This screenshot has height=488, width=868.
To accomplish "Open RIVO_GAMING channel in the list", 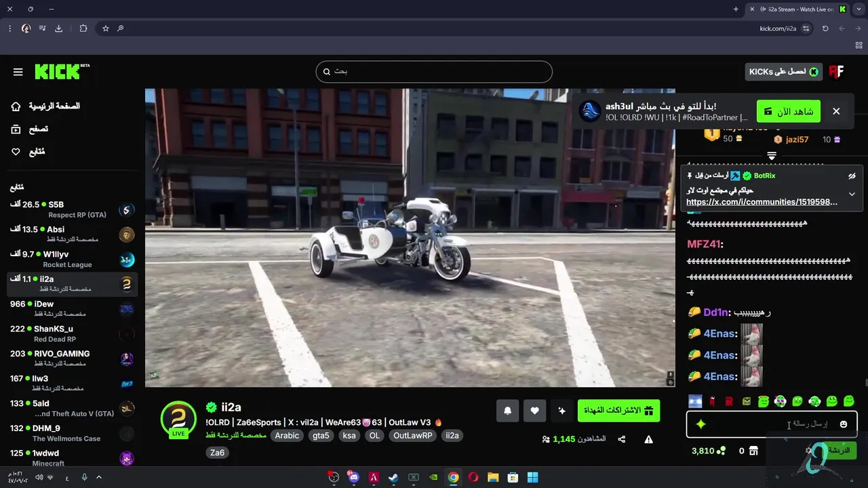I will click(x=72, y=359).
